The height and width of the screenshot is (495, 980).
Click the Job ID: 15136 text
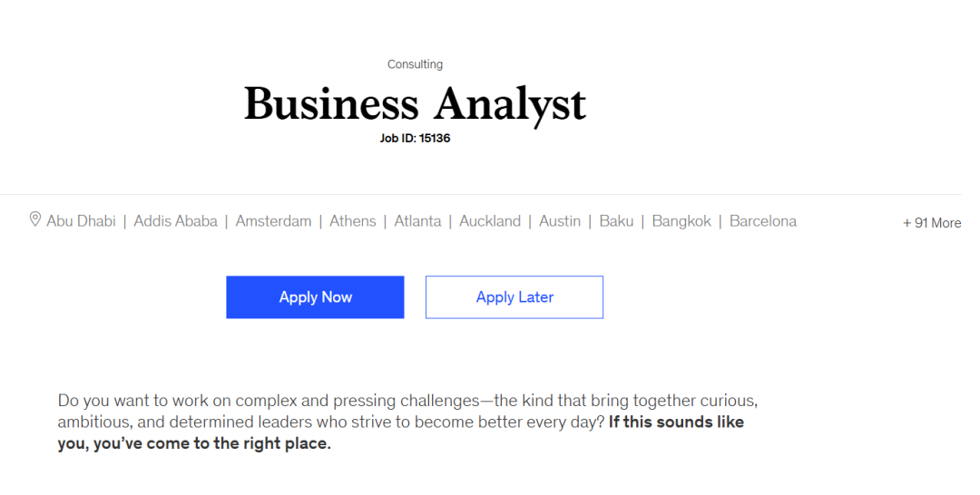(415, 138)
